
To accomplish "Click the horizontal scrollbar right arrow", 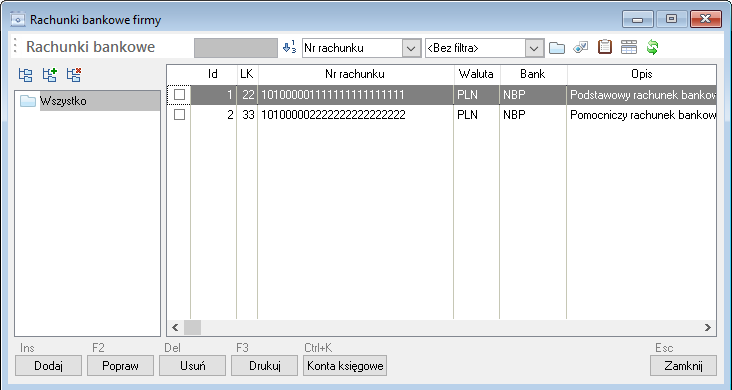I will tap(708, 327).
